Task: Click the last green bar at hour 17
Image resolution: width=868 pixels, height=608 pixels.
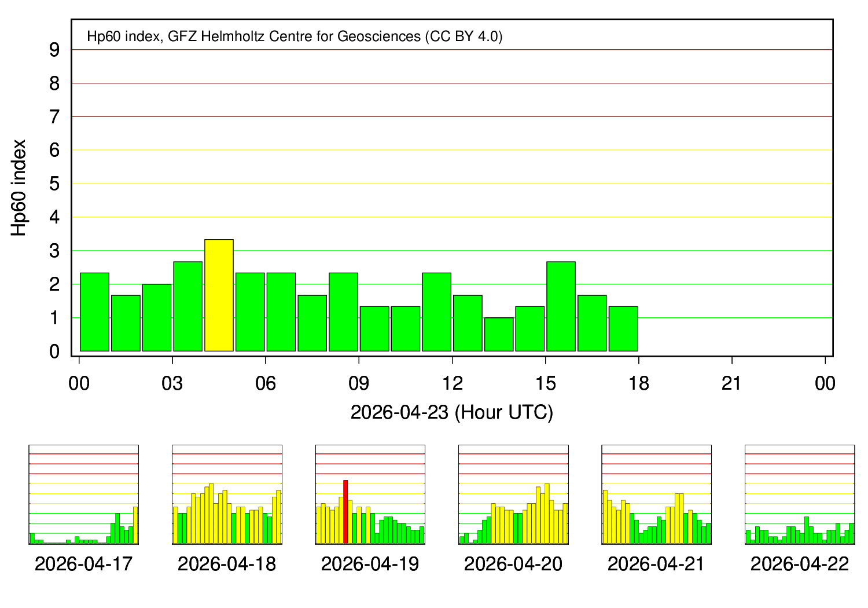Action: coord(623,329)
